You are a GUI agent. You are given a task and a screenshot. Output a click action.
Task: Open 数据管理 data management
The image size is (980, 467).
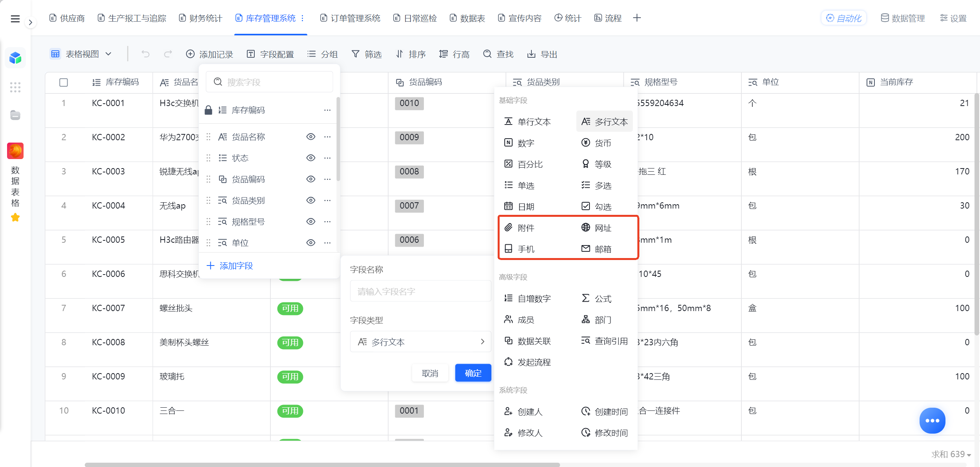coord(903,18)
